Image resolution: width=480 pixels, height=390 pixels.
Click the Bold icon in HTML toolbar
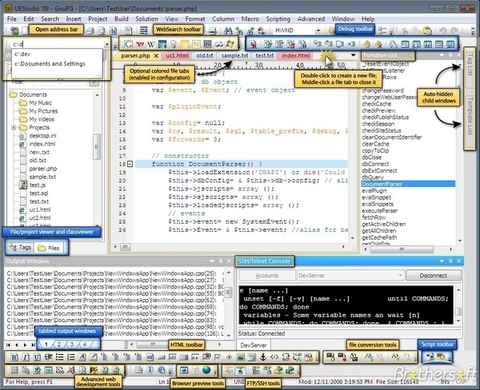tap(14, 358)
